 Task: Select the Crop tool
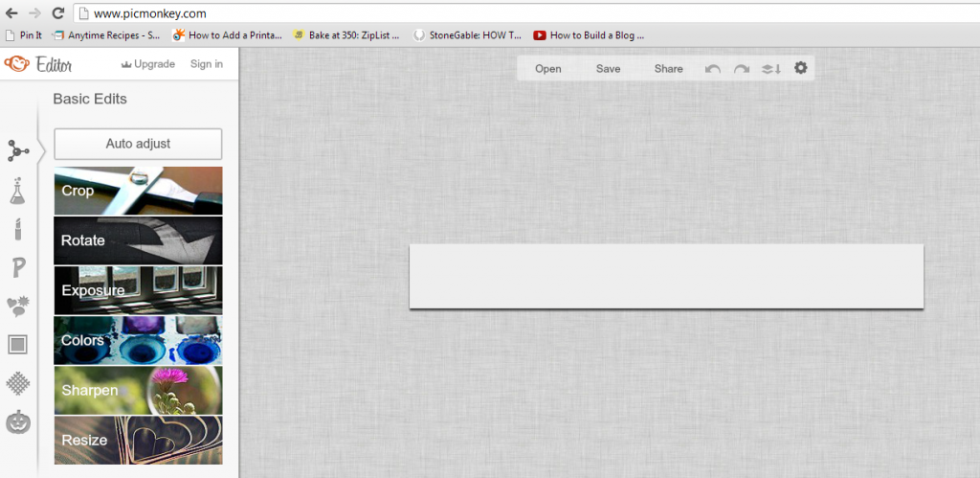pyautogui.click(x=138, y=191)
